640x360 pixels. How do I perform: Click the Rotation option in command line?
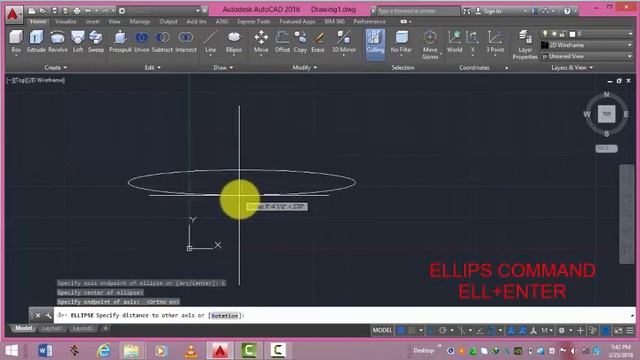pyautogui.click(x=224, y=316)
